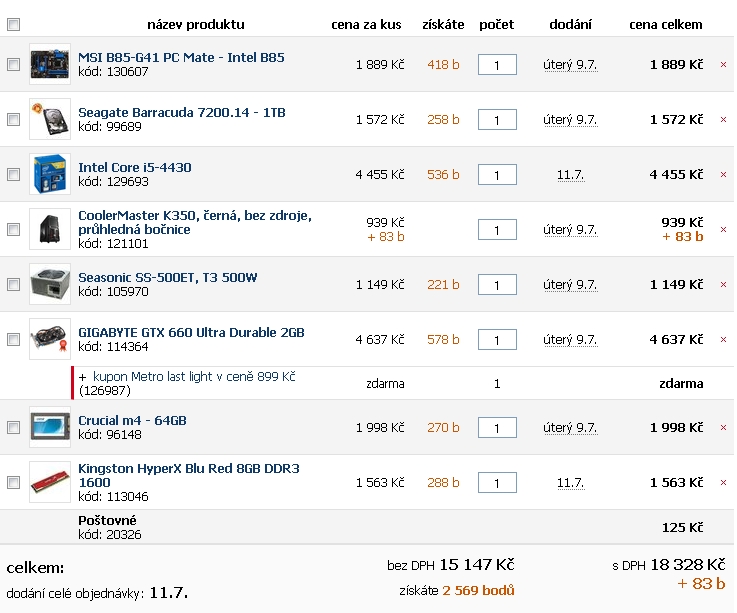This screenshot has width=737, height=613.
Task: Click delivery date úterý 9.7. for MSI board
Action: 570,65
